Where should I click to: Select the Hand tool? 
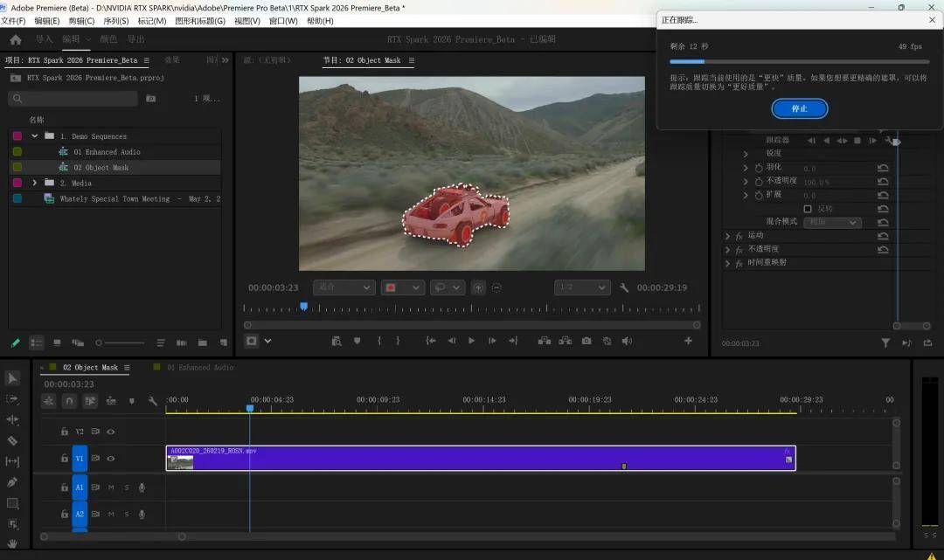click(12, 543)
